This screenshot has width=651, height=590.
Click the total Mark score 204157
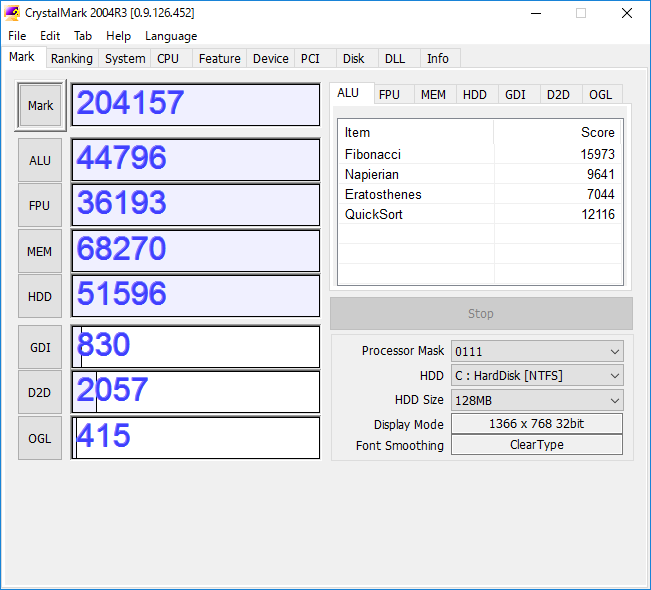(196, 105)
